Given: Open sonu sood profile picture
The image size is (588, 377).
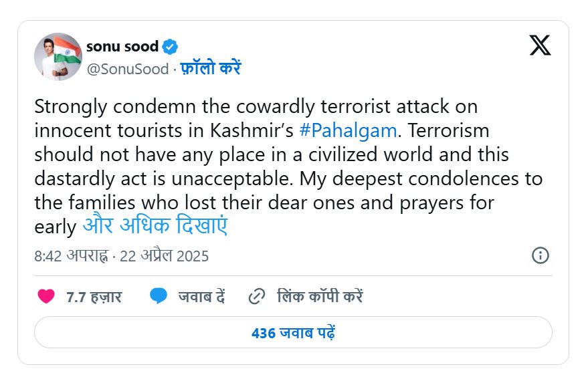Looking at the screenshot, I should pos(58,56).
